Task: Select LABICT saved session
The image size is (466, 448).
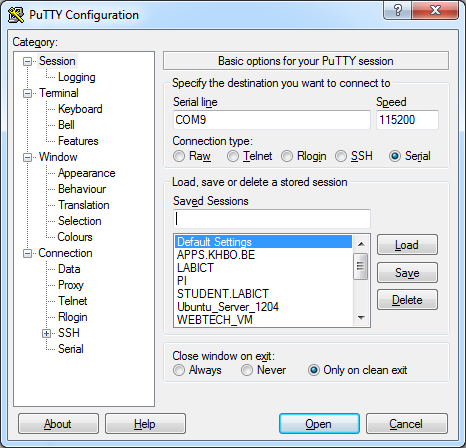Action: (263, 268)
